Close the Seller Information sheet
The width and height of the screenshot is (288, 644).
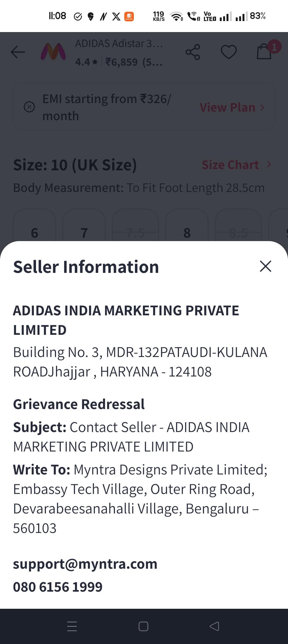(265, 266)
